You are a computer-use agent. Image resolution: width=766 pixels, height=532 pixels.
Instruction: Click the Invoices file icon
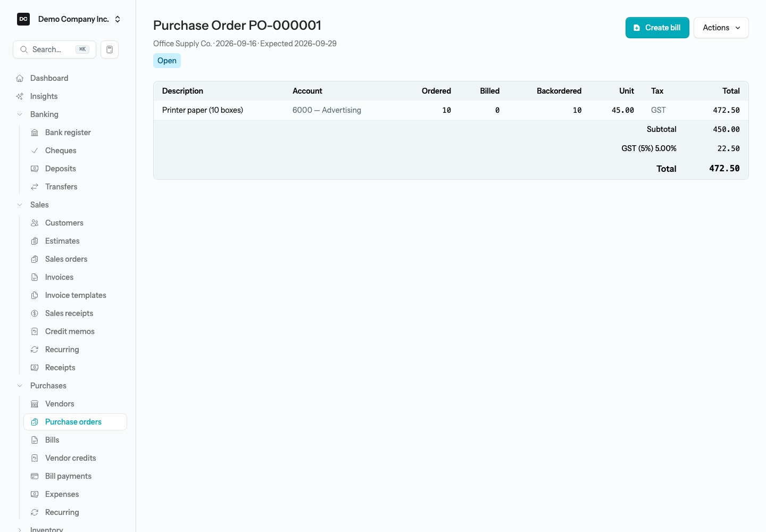point(35,277)
